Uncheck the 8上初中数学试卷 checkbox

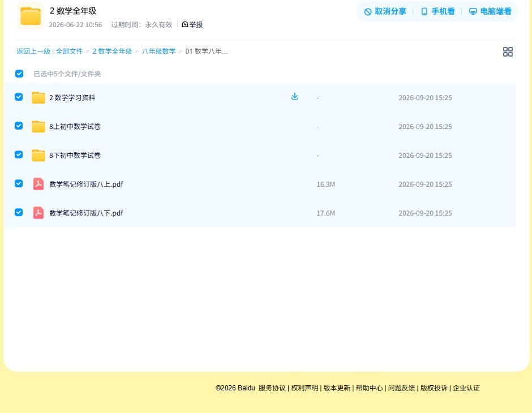tap(19, 126)
